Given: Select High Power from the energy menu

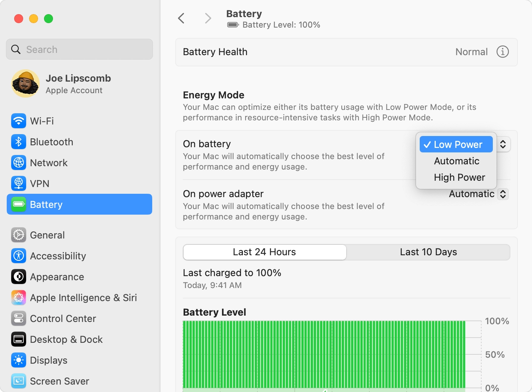Looking at the screenshot, I should [459, 177].
